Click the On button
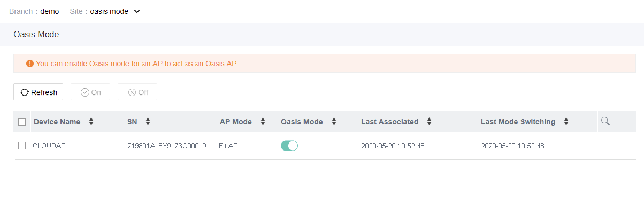644x198 pixels. point(90,92)
